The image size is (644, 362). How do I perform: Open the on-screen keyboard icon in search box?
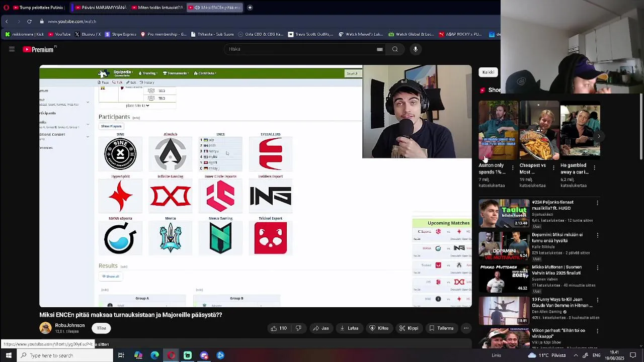[x=380, y=49]
